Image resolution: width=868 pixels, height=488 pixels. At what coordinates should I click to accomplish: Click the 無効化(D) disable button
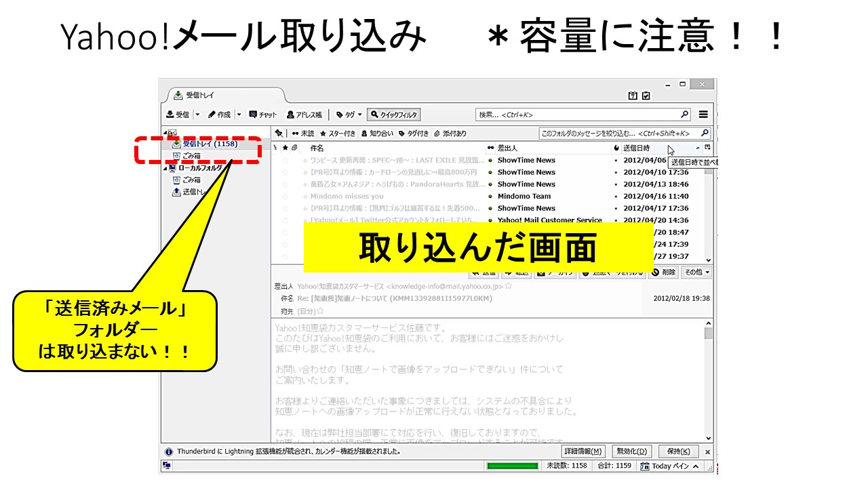631,451
